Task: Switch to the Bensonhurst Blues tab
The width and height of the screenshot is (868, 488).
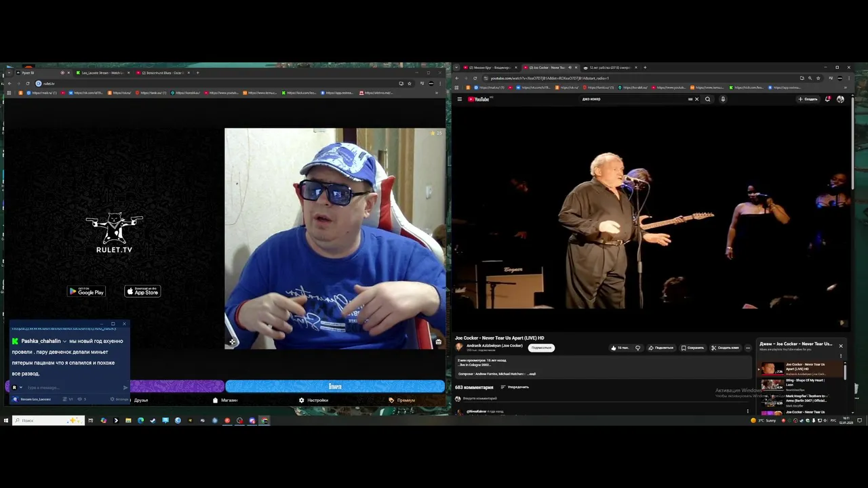Action: point(161,73)
